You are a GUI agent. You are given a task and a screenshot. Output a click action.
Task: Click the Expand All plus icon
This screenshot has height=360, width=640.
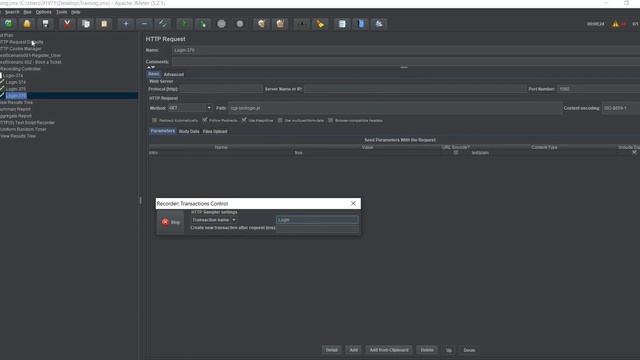coord(126,24)
